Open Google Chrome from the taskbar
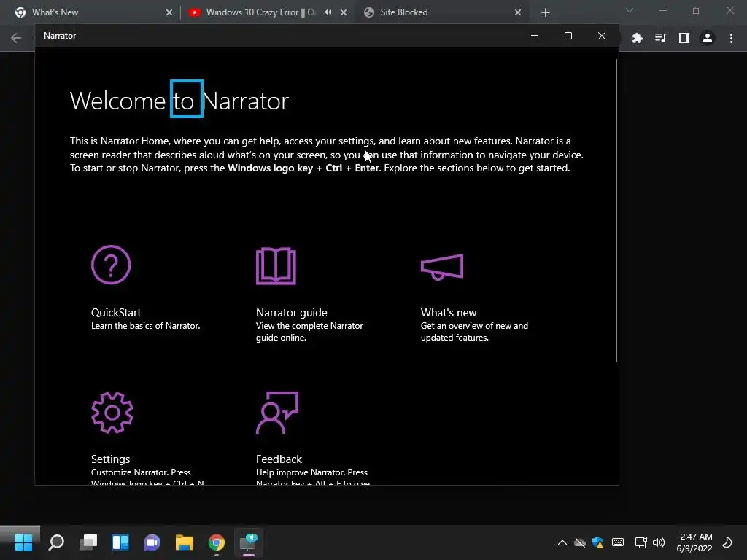The width and height of the screenshot is (747, 560). click(216, 542)
